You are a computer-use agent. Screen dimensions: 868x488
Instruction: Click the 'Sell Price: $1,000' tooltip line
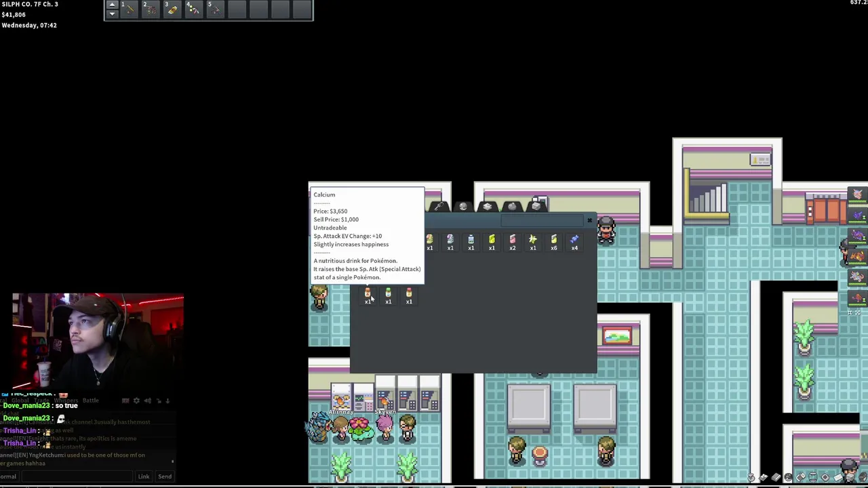click(336, 220)
